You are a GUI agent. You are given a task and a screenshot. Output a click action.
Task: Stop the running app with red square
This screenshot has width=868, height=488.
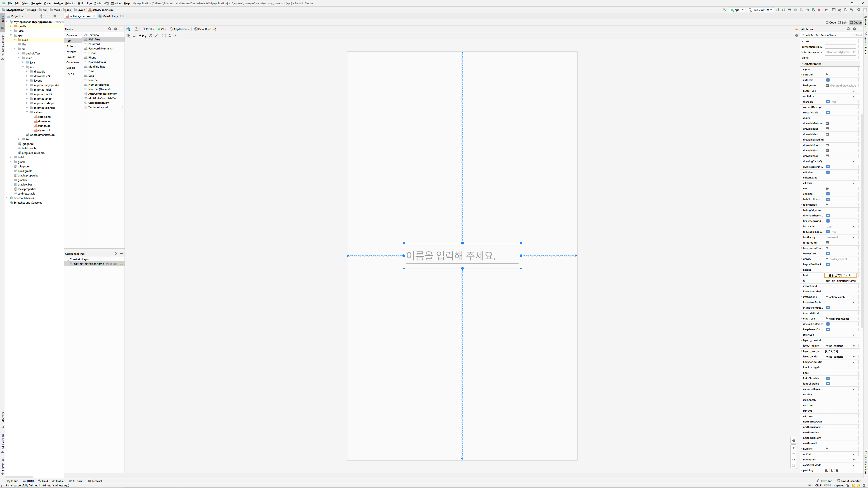click(819, 10)
